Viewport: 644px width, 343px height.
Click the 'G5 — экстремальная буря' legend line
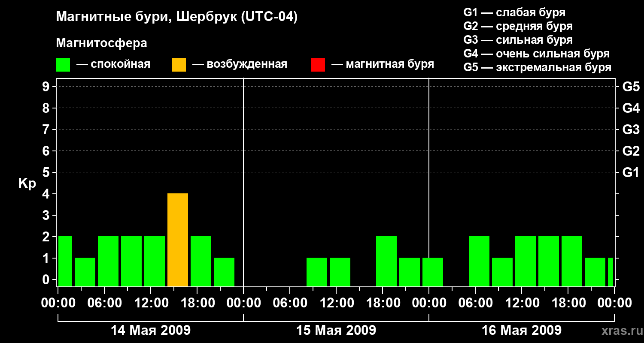click(x=538, y=67)
